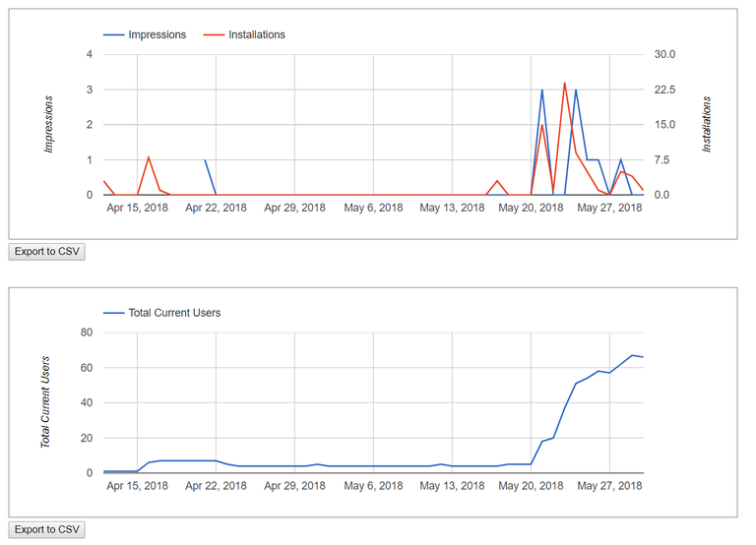The width and height of the screenshot is (756, 545).
Task: Click the peak of Total Current Users line
Action: point(632,355)
